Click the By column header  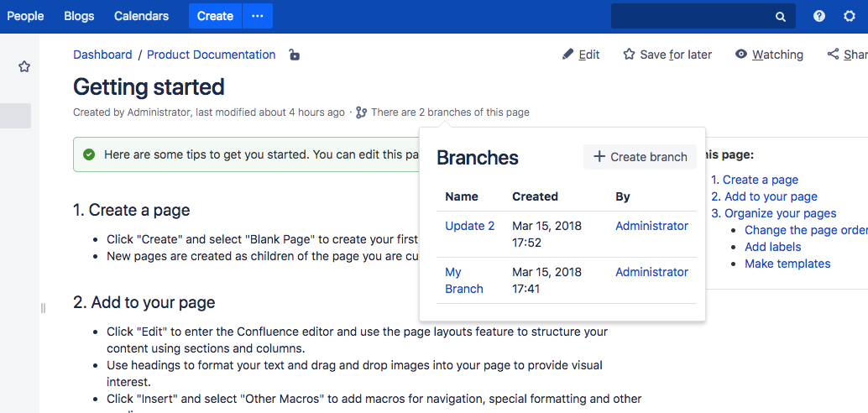623,196
